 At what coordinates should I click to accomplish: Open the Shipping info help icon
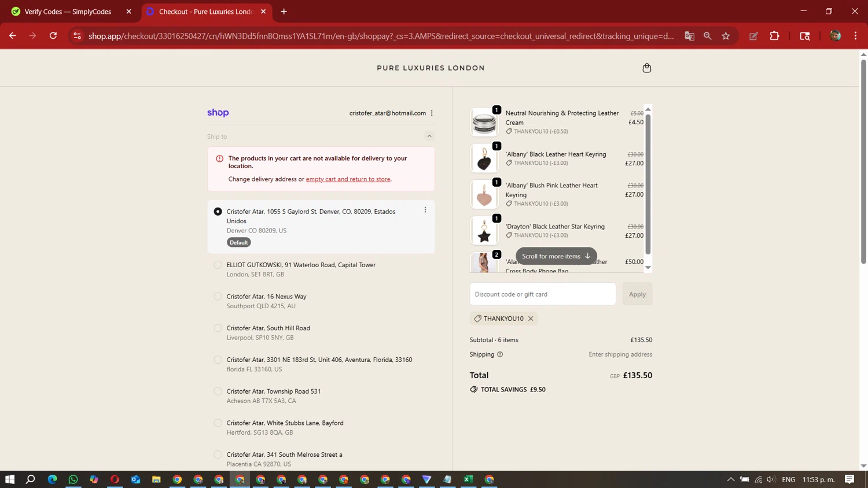(x=500, y=354)
